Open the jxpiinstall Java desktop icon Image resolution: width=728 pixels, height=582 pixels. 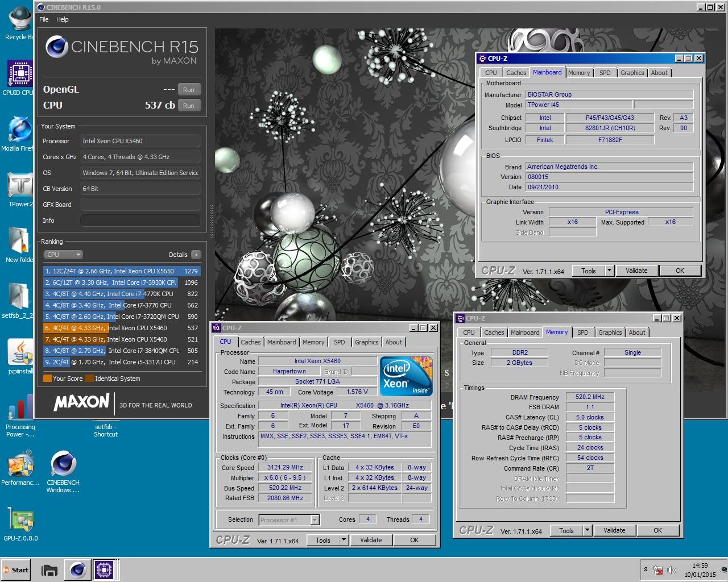(x=20, y=356)
